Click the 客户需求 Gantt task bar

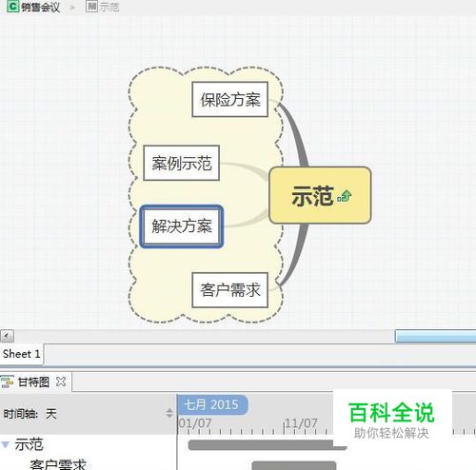[x=294, y=465]
